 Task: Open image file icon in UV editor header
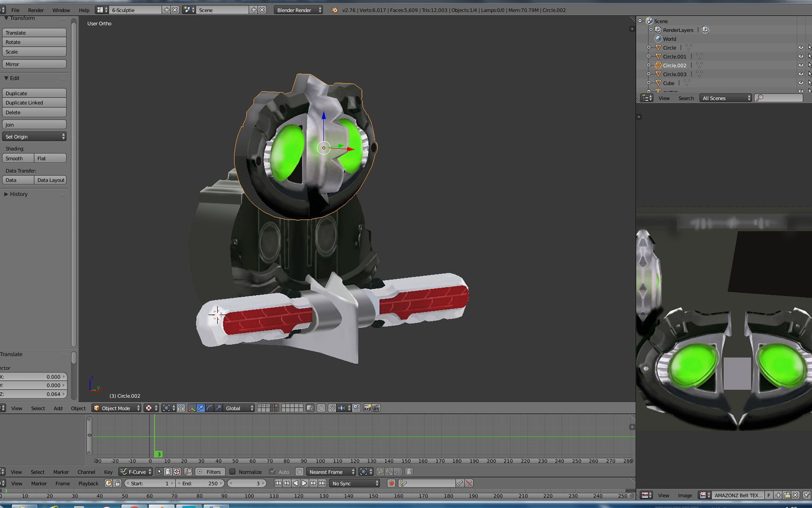[787, 495]
